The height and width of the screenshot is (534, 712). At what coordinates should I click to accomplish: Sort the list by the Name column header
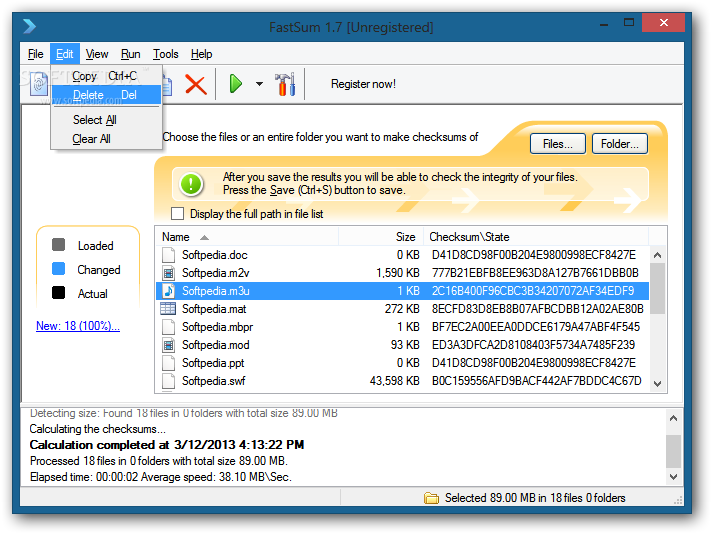click(247, 237)
